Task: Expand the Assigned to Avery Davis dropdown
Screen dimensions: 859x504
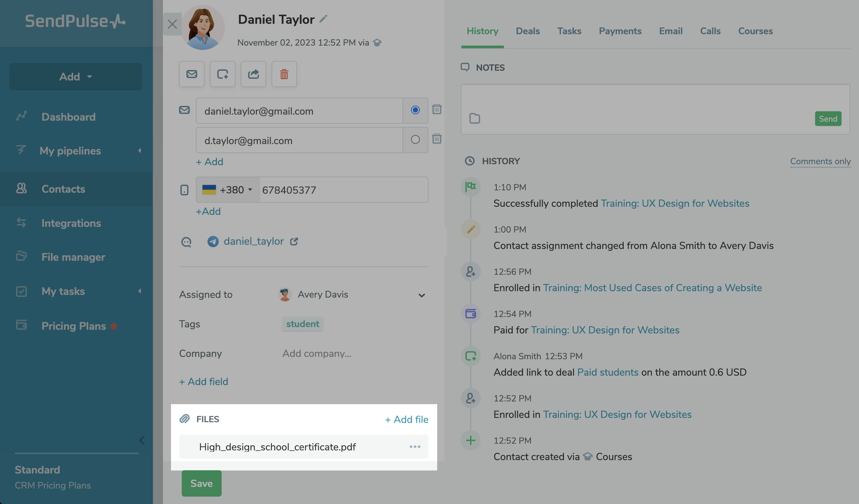Action: tap(422, 295)
